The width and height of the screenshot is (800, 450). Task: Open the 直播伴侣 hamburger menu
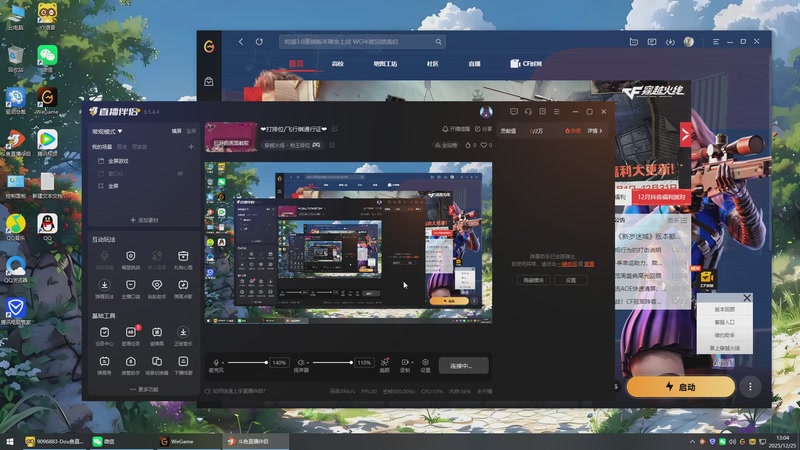[557, 112]
